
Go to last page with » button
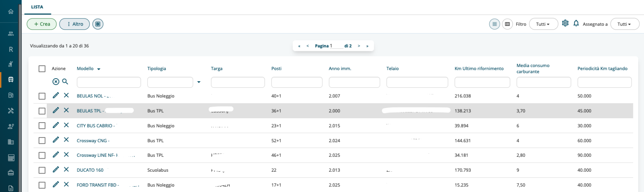pyautogui.click(x=367, y=46)
